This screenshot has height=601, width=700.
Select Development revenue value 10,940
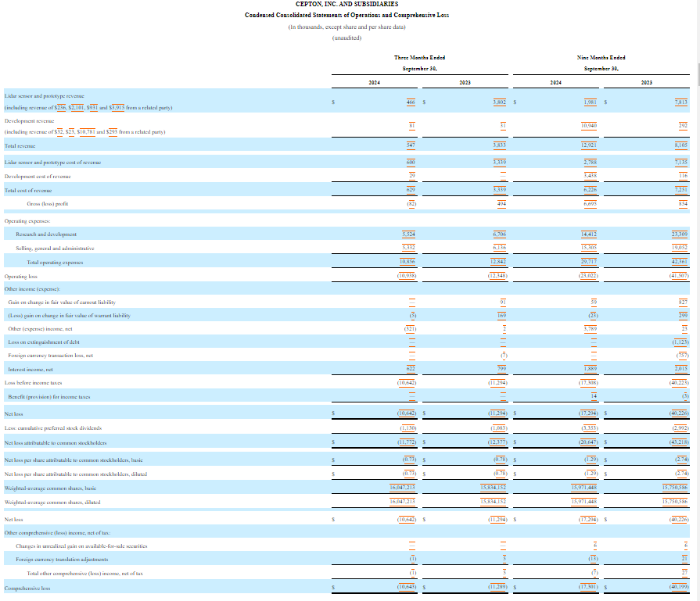coord(591,125)
